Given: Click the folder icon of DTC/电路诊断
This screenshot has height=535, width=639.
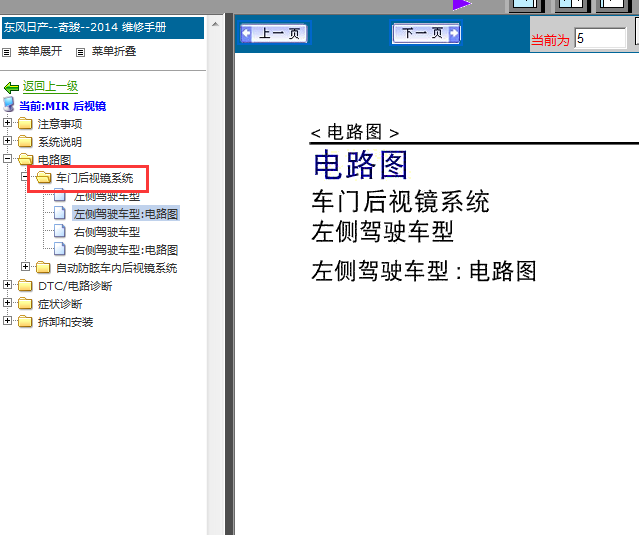Looking at the screenshot, I should [x=25, y=285].
